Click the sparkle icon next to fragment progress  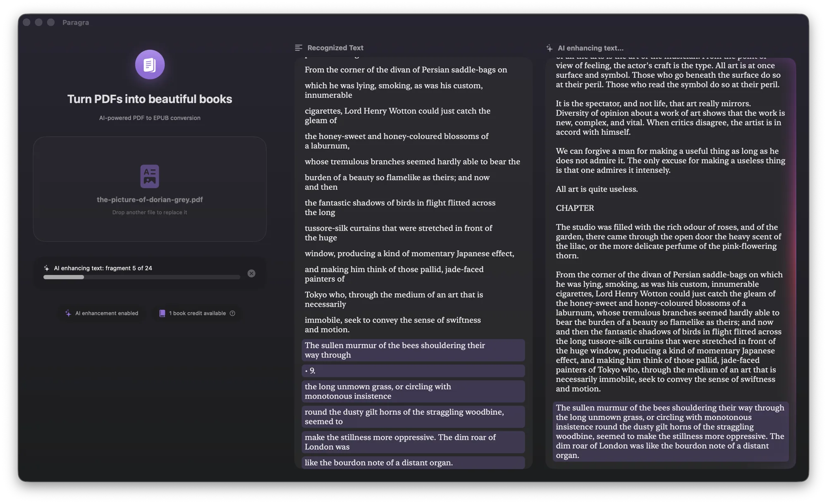(47, 268)
